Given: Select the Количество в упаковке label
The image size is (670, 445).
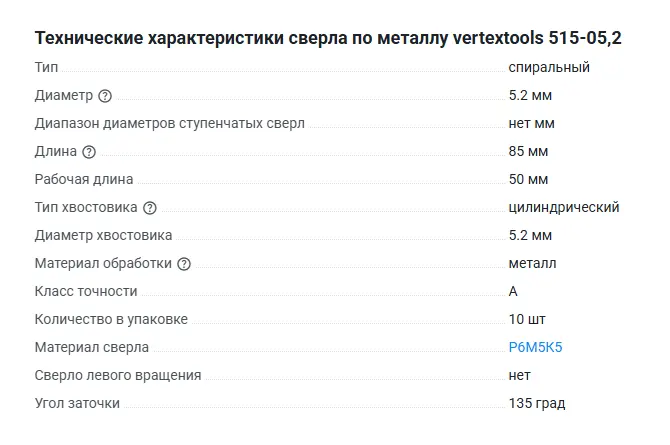Looking at the screenshot, I should click(x=111, y=319).
